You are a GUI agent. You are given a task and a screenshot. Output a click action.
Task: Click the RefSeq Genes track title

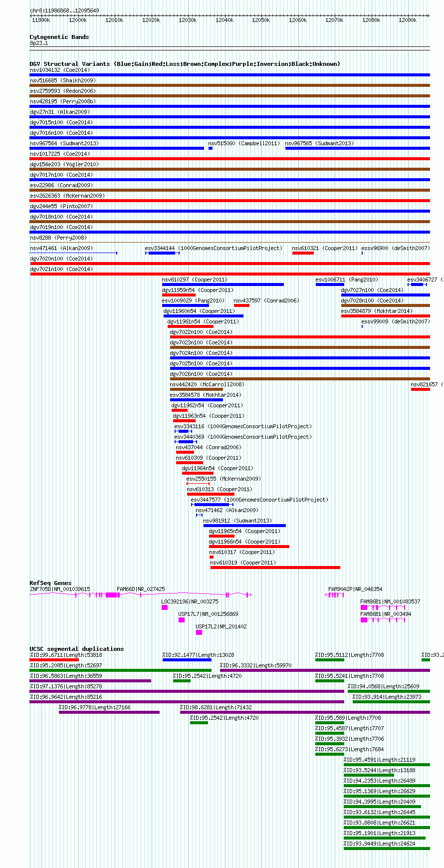coord(50,583)
